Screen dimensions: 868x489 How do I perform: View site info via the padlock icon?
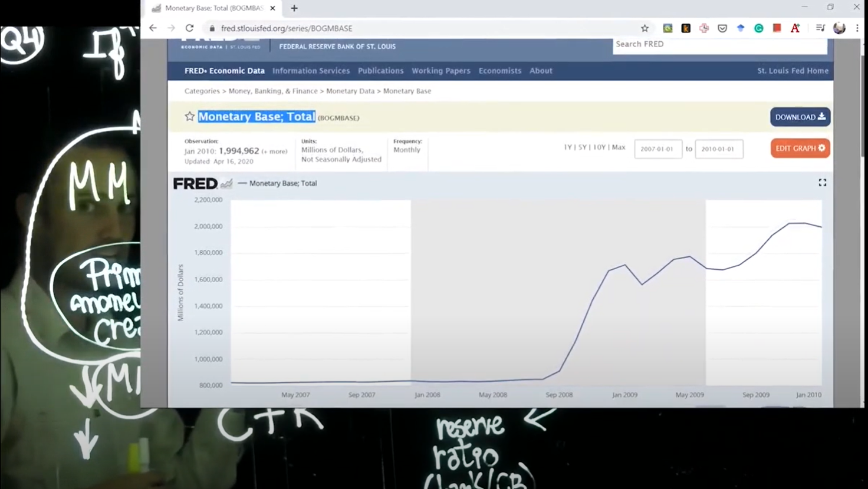pos(212,28)
